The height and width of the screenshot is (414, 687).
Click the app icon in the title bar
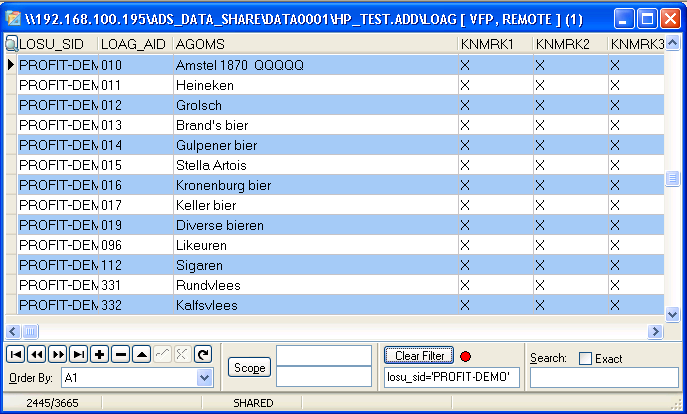(13, 19)
